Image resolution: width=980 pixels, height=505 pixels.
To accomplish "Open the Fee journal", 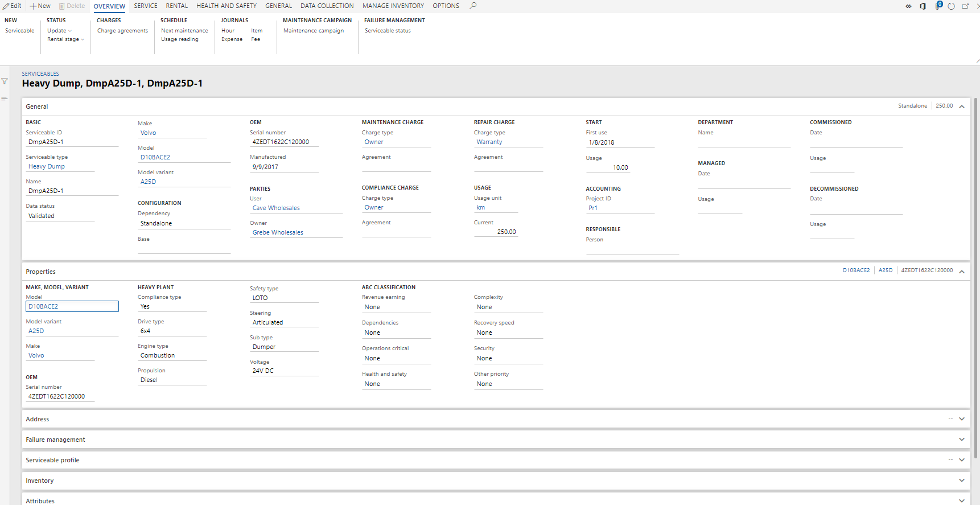I will tap(256, 39).
